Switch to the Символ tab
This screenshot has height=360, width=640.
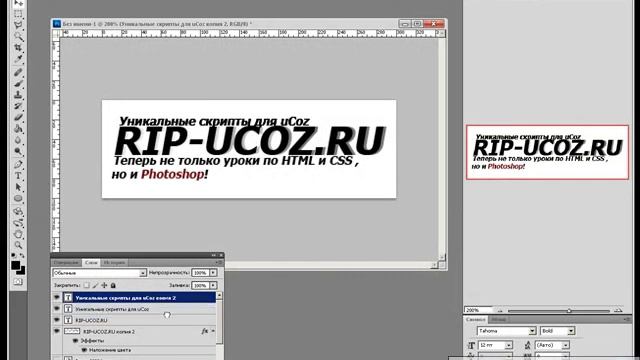tap(476, 319)
